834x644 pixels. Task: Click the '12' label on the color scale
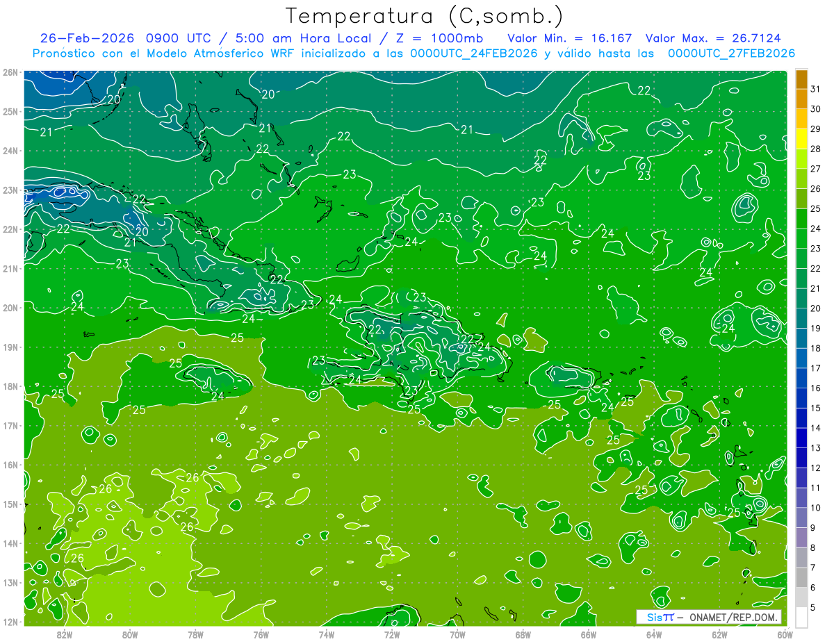[816, 468]
